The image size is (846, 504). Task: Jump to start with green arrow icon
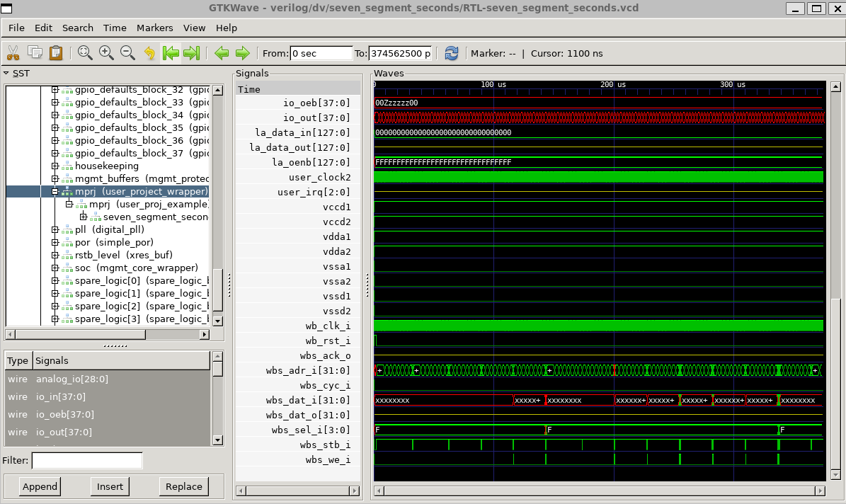(x=171, y=53)
